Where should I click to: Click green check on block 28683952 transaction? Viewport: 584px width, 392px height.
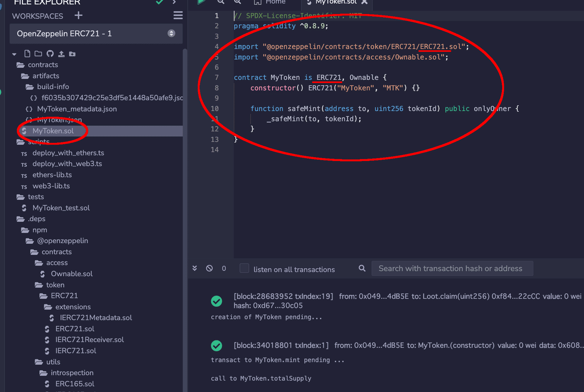pyautogui.click(x=217, y=301)
